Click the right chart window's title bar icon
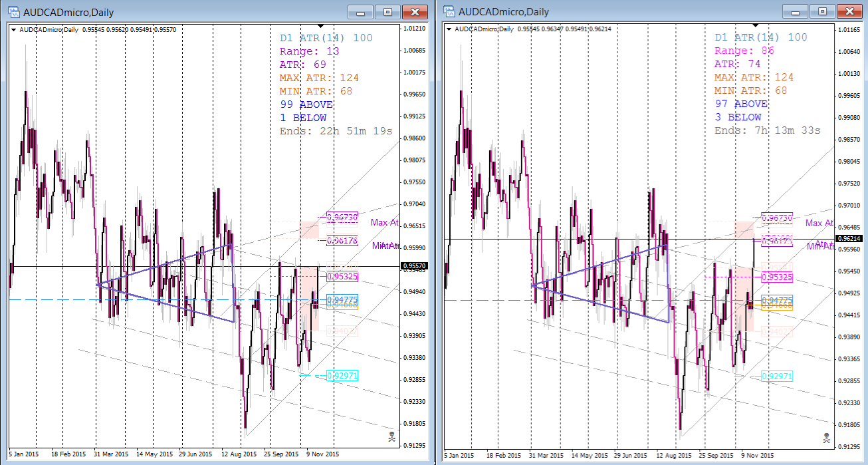Screen dimensions: 868x465 449,12
